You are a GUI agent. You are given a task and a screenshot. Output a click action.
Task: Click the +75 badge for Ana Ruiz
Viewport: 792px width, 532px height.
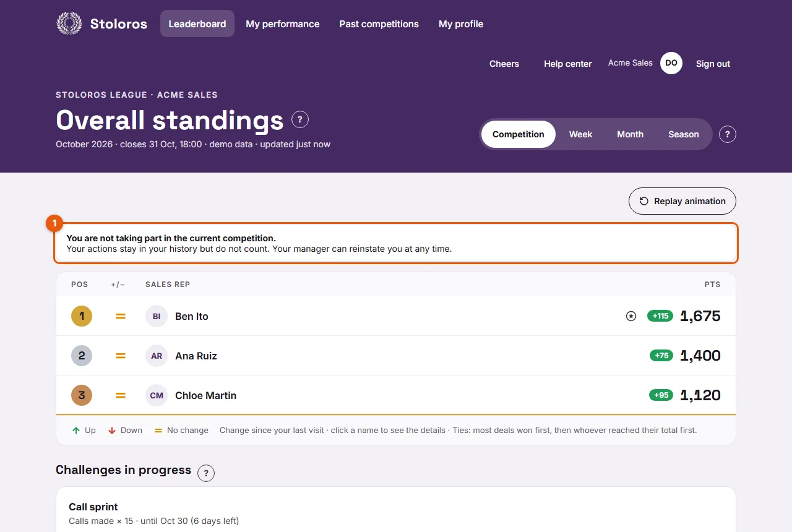tap(661, 356)
